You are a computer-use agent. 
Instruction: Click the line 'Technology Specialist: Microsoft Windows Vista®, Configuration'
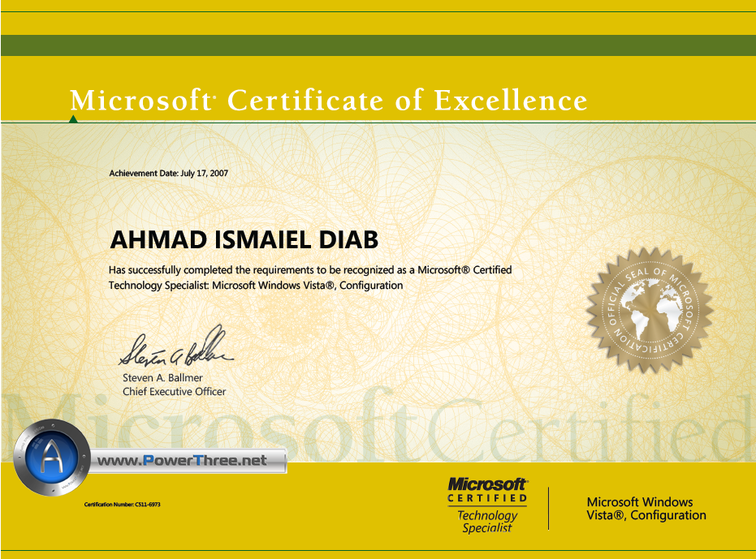(256, 286)
